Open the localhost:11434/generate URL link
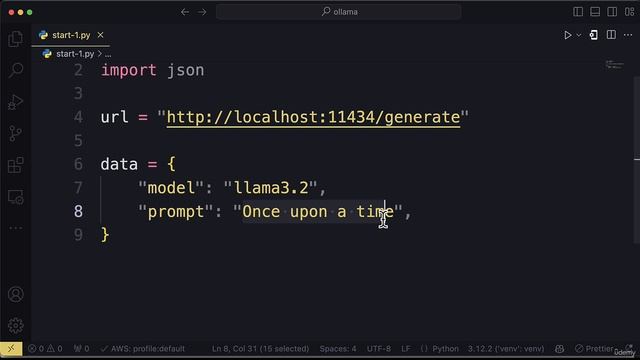The image size is (640, 360). 313,117
